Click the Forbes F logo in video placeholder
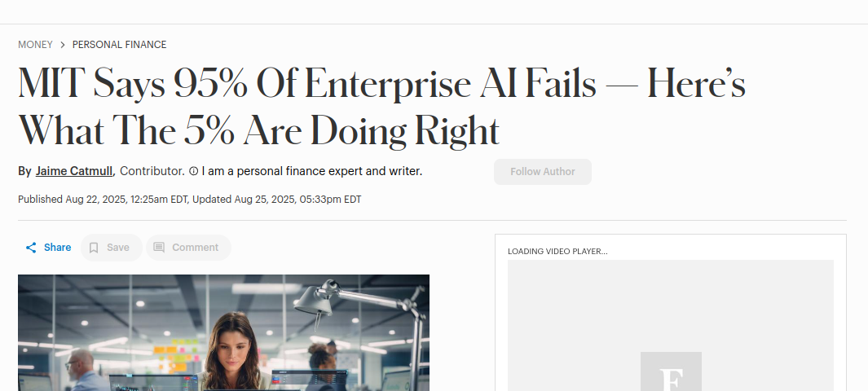This screenshot has height=391, width=868. coord(671,375)
